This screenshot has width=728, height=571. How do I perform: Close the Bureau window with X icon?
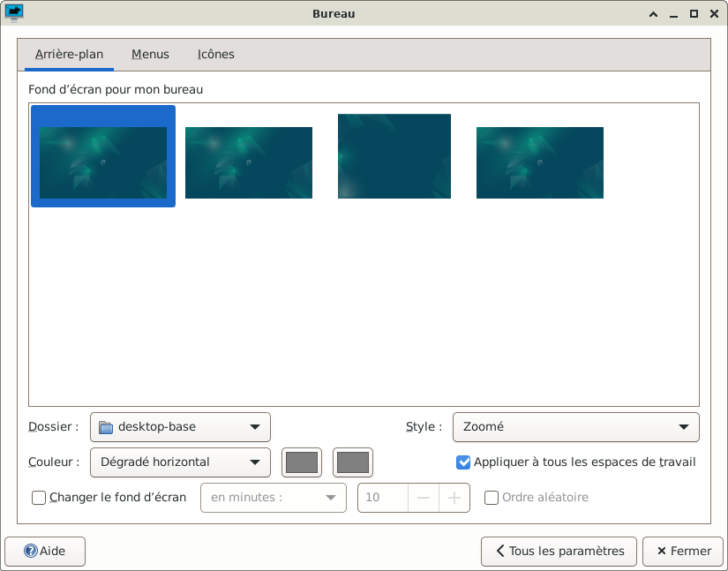coord(715,14)
